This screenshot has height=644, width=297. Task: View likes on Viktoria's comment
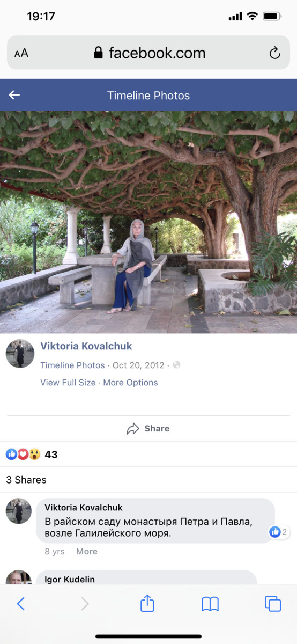click(279, 532)
